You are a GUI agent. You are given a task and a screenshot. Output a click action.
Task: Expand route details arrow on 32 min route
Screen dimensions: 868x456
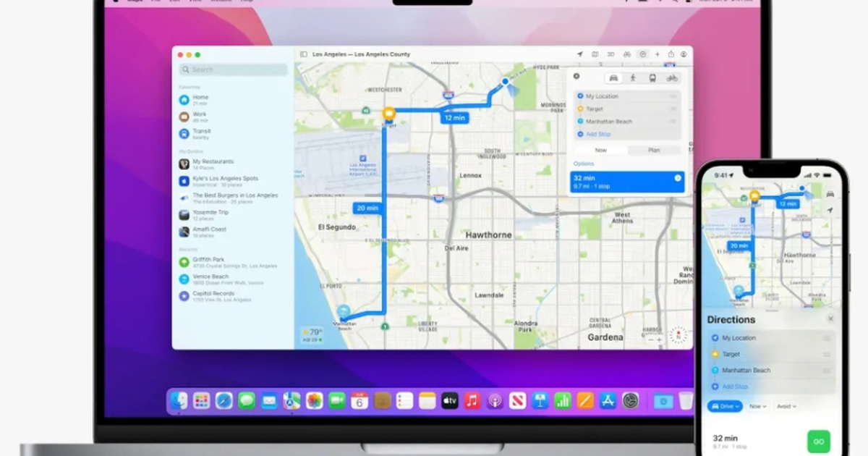click(x=678, y=178)
